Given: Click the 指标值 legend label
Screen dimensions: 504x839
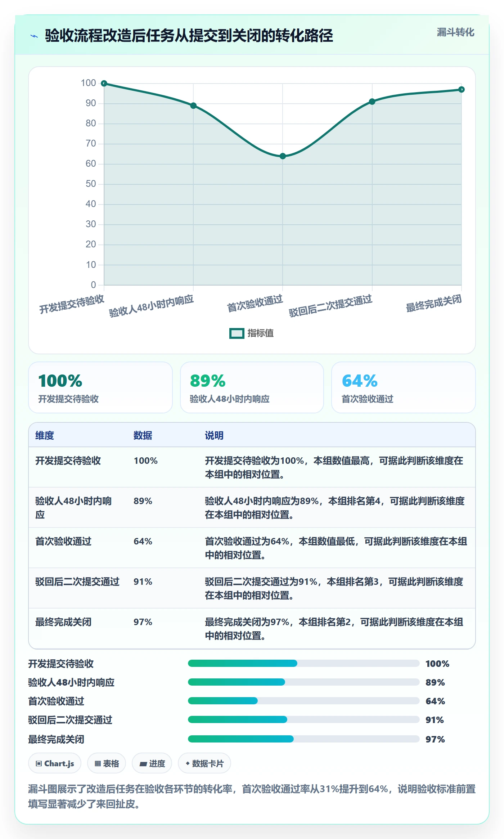Looking at the screenshot, I should coord(261,333).
